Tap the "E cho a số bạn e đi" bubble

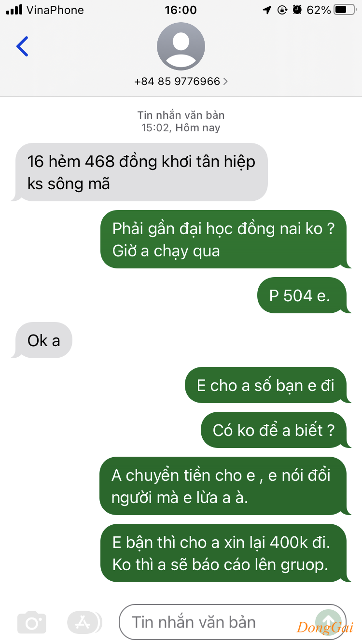[268, 385]
